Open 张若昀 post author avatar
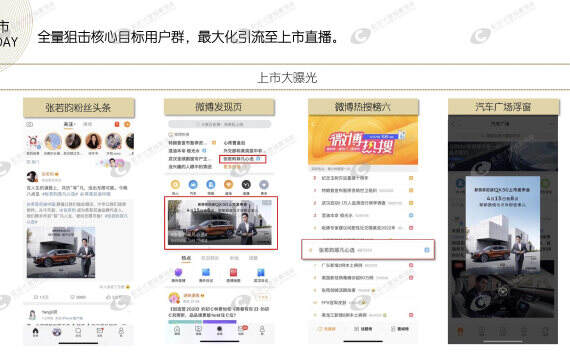Viewport: 570px width, 360px height. [x=32, y=177]
